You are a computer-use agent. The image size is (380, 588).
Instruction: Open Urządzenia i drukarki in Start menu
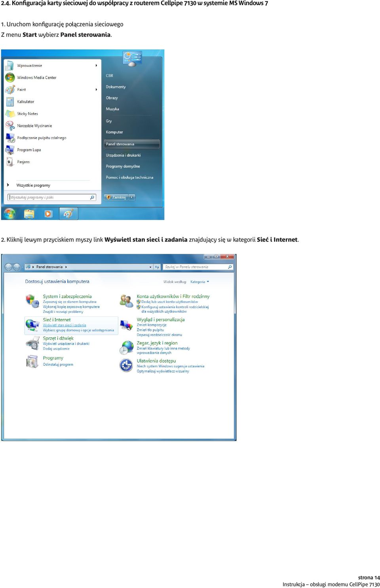click(123, 155)
